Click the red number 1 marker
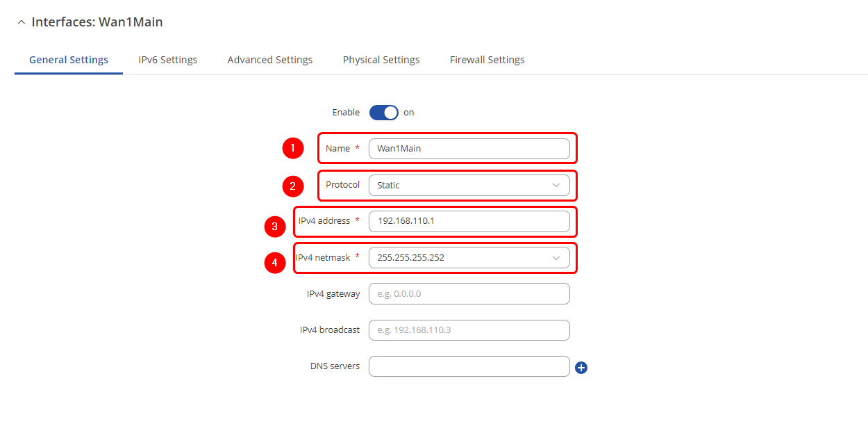The width and height of the screenshot is (868, 431). [x=292, y=149]
